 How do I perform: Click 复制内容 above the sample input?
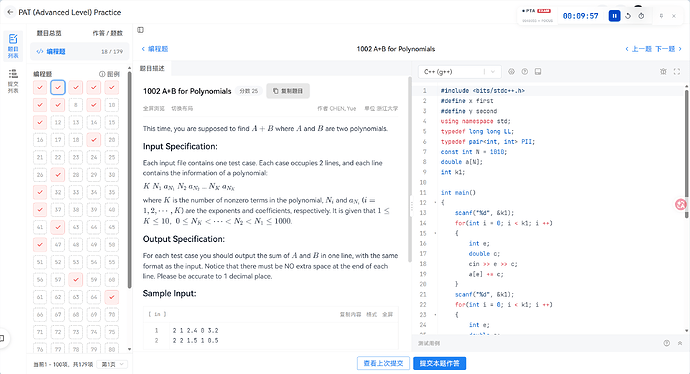click(x=350, y=314)
